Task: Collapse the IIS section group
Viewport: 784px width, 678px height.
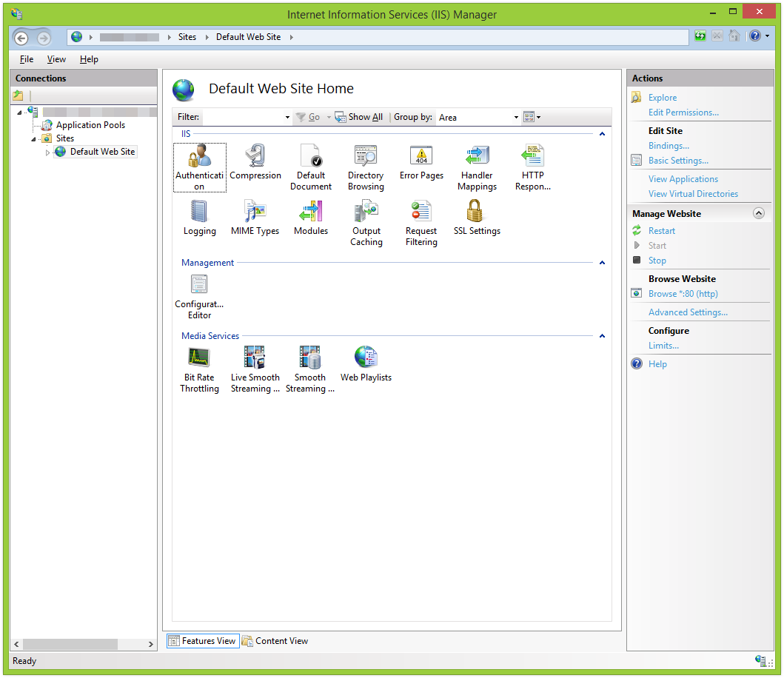Action: pos(602,134)
